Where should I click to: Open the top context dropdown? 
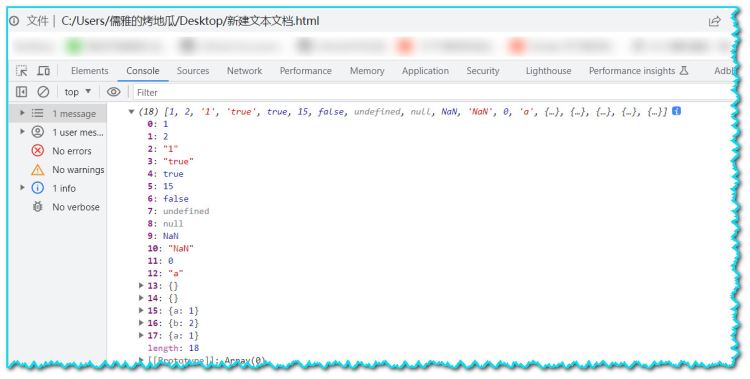point(77,92)
